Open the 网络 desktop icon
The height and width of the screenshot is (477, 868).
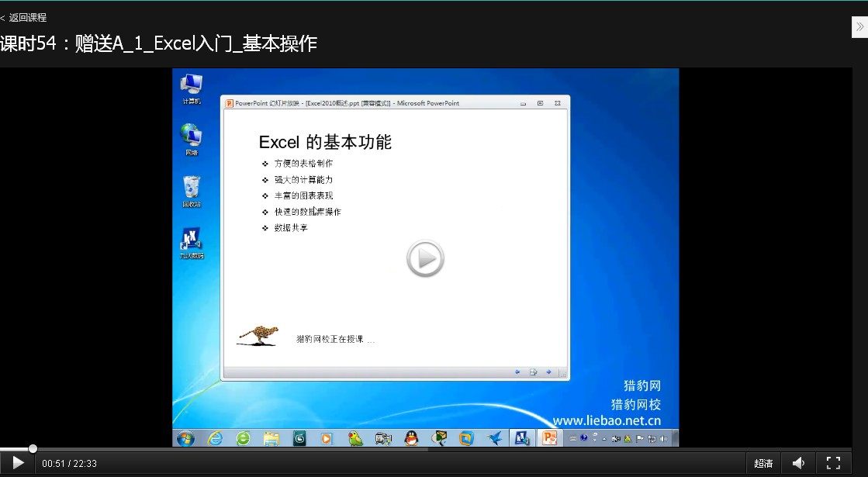click(x=192, y=140)
